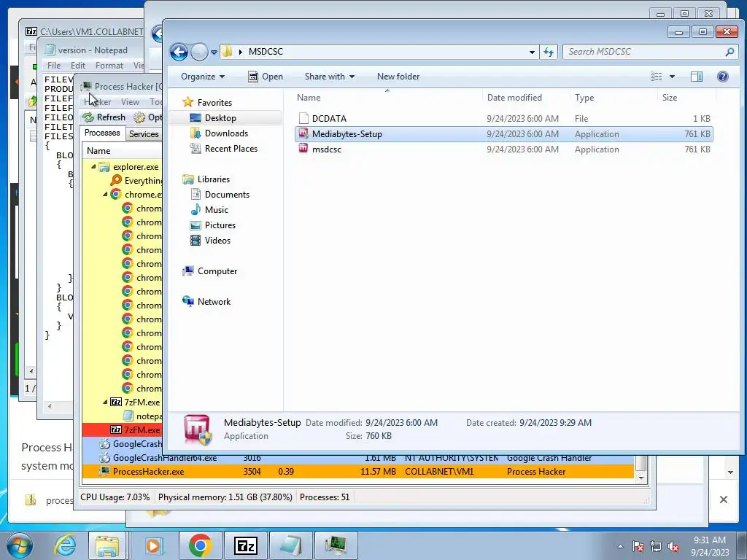Click Refresh in Process Hacker toolbar
This screenshot has width=747, height=560.
(104, 117)
